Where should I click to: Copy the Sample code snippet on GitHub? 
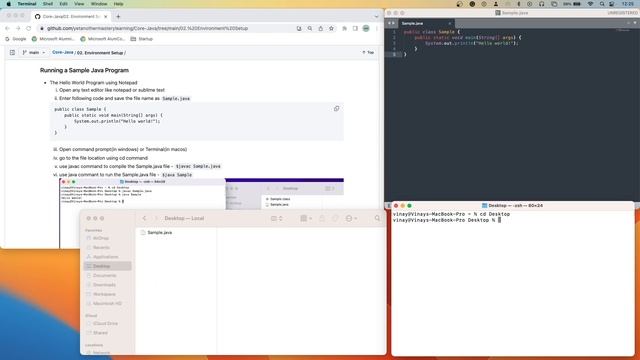tap(336, 109)
